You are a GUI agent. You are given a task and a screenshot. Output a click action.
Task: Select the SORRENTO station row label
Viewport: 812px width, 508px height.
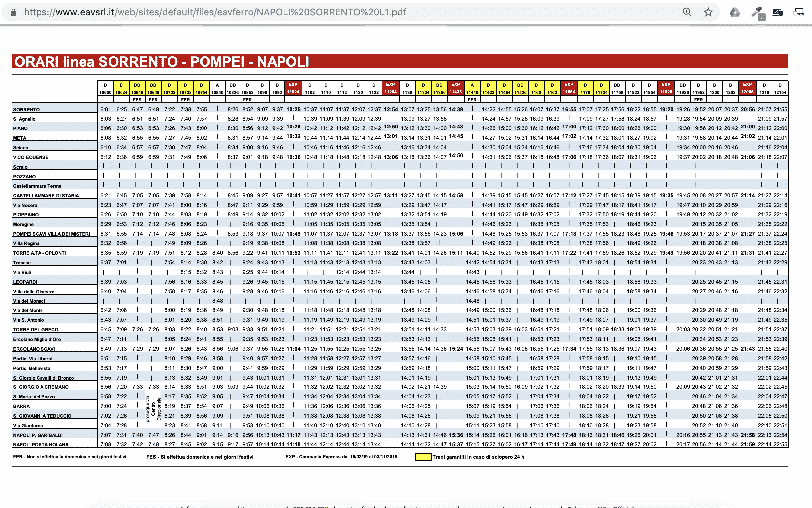coord(26,110)
